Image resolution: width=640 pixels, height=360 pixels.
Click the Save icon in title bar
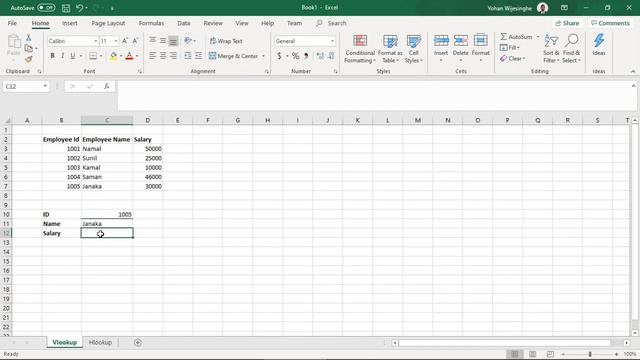tap(66, 8)
